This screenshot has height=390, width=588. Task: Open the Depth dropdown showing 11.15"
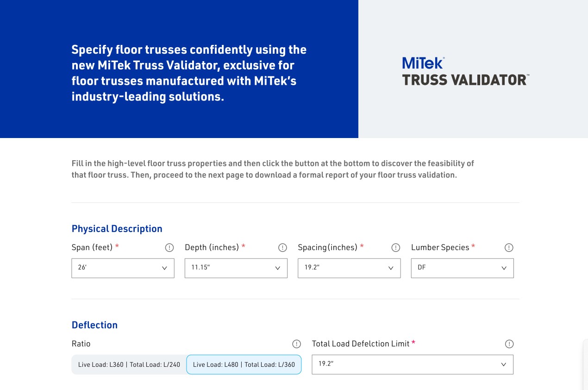click(236, 268)
